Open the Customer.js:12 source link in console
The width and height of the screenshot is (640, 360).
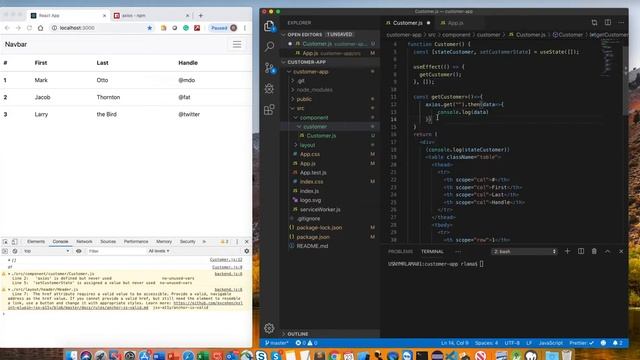(226, 260)
